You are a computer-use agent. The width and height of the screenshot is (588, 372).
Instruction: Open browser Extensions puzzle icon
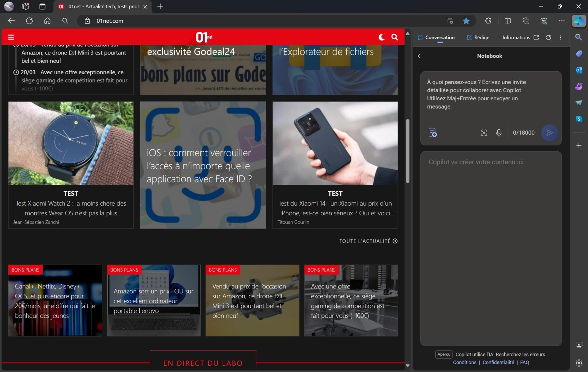coord(488,21)
